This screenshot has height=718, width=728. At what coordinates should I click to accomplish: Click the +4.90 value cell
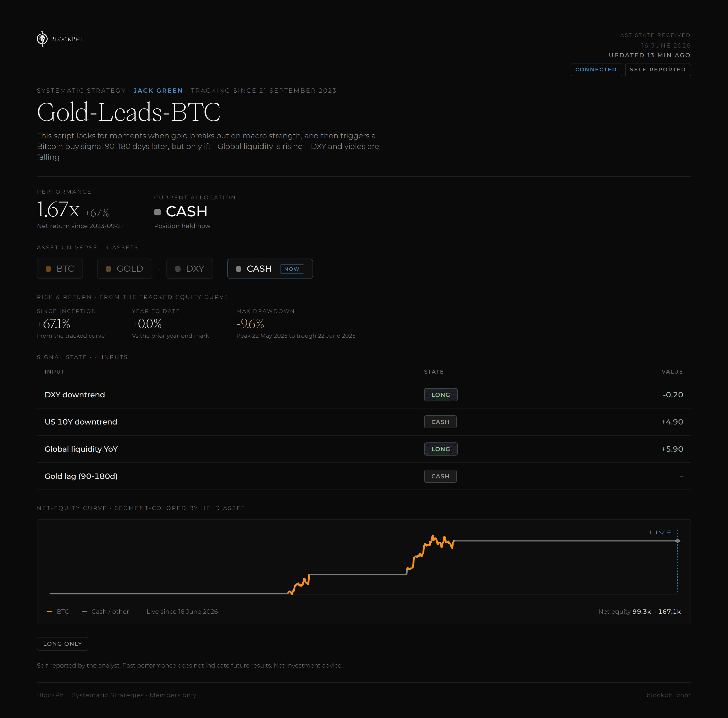point(672,422)
